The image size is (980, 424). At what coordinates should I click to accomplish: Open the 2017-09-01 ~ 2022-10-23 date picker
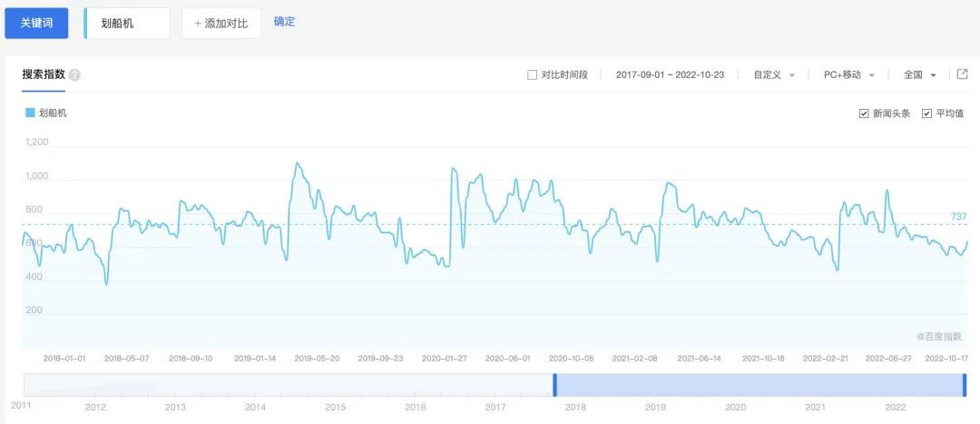click(671, 75)
